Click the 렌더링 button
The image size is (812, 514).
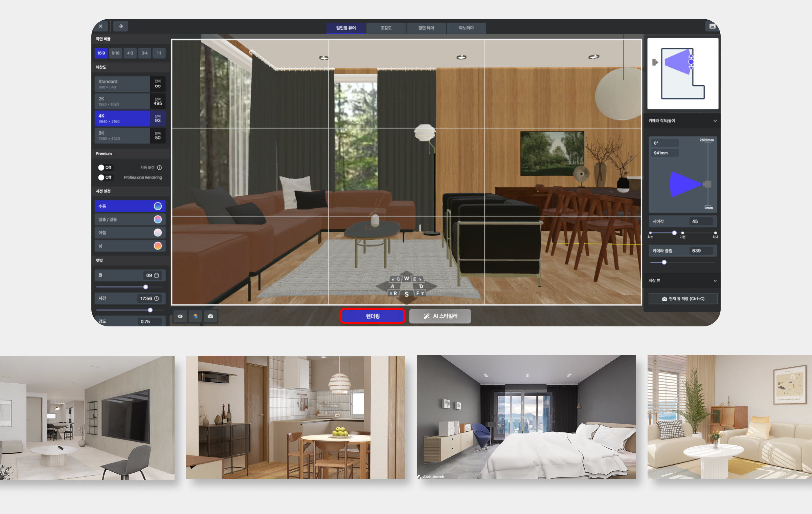(x=372, y=316)
